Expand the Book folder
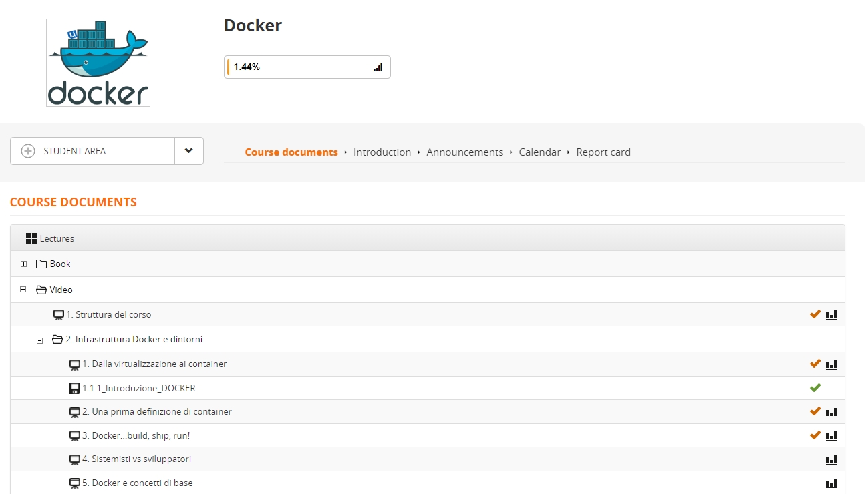 click(x=23, y=264)
